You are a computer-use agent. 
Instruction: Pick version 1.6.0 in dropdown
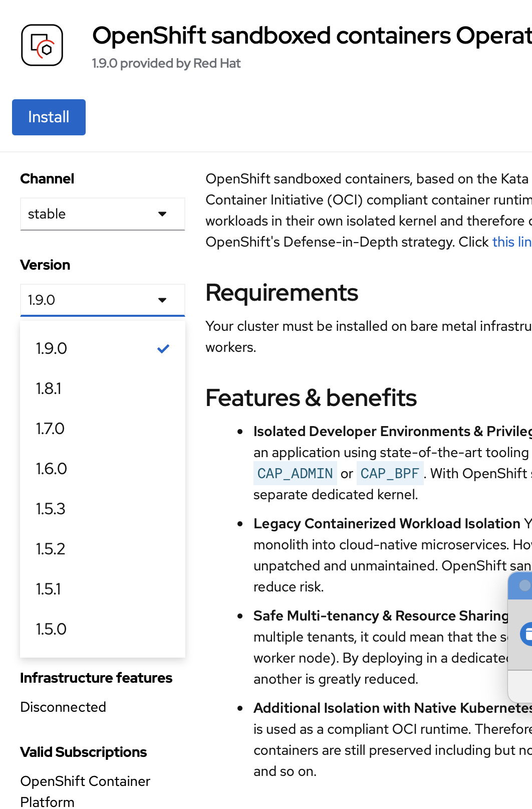pyautogui.click(x=52, y=469)
